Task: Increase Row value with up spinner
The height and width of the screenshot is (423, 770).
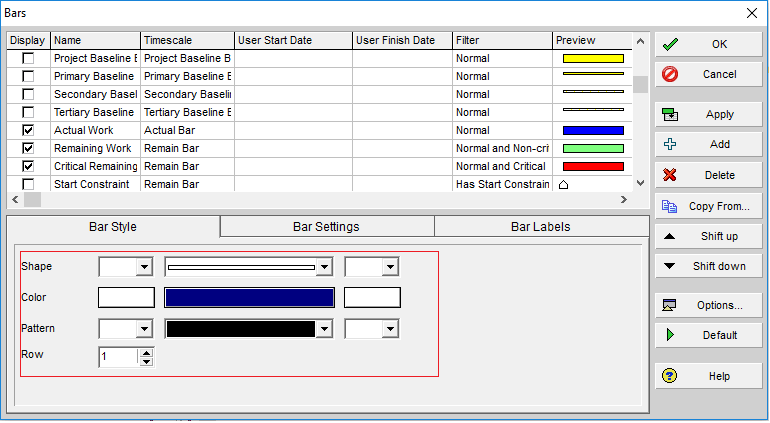Action: (x=146, y=352)
